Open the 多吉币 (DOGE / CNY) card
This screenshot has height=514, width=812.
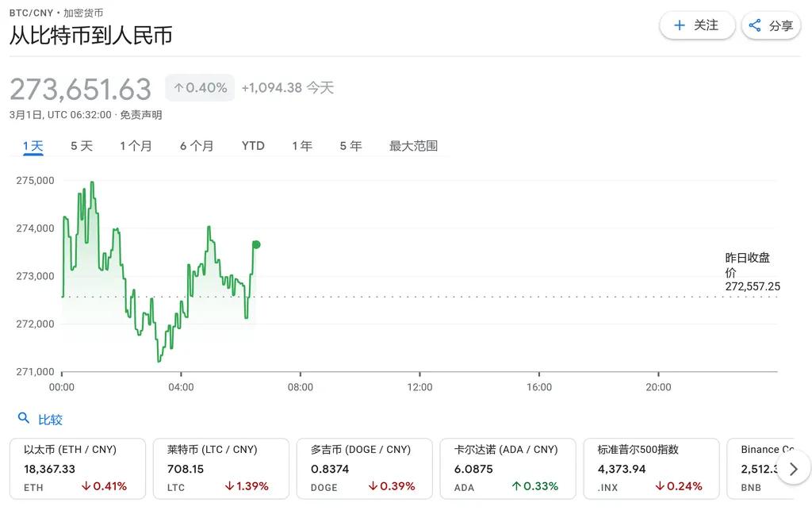364,468
